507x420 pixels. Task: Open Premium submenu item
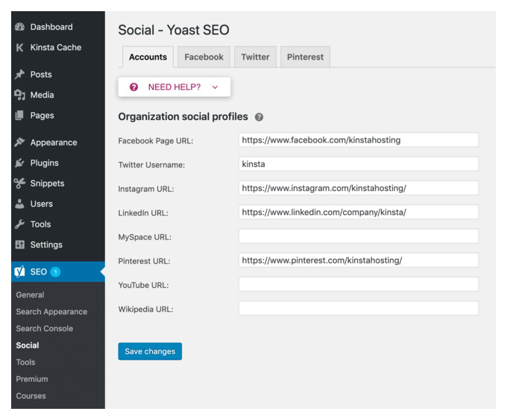pyautogui.click(x=32, y=379)
